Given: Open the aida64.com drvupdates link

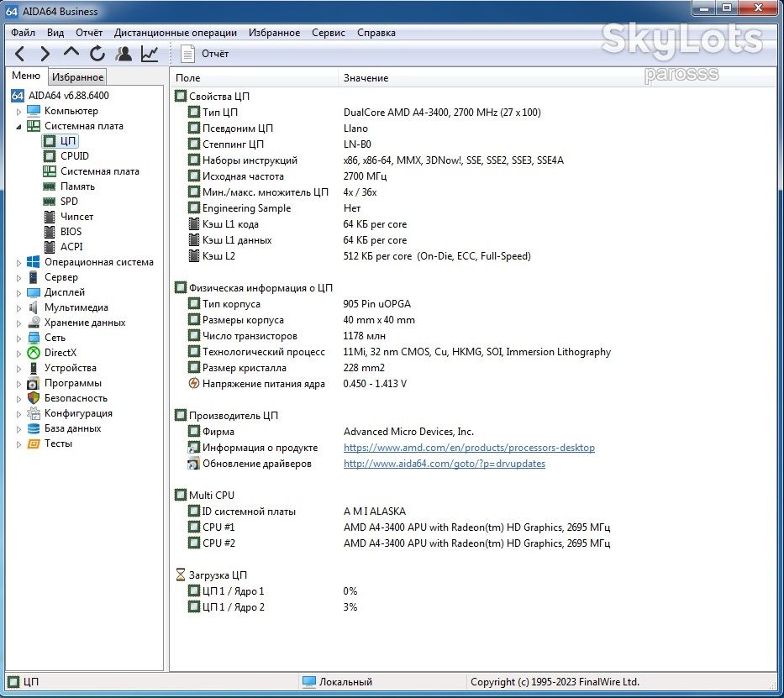Looking at the screenshot, I should 445,464.
